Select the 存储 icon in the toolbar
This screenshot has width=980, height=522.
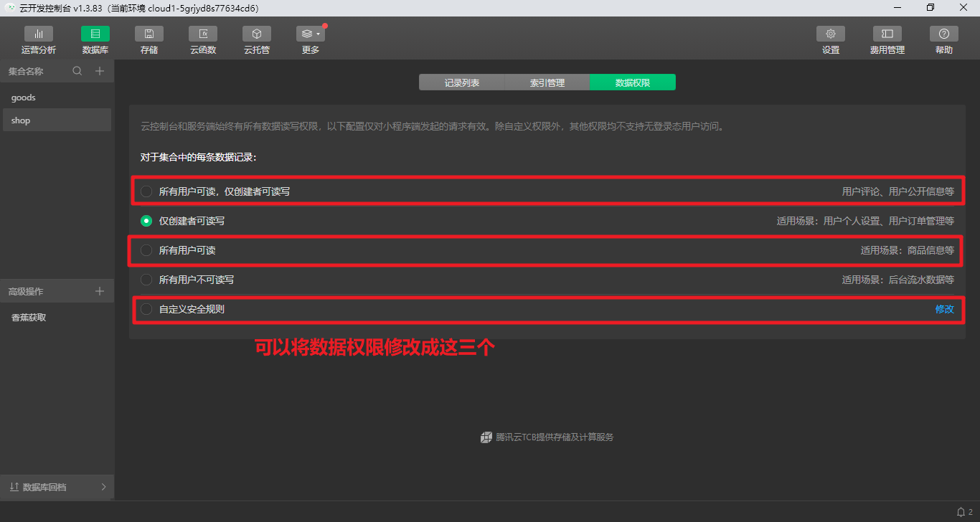[149, 39]
